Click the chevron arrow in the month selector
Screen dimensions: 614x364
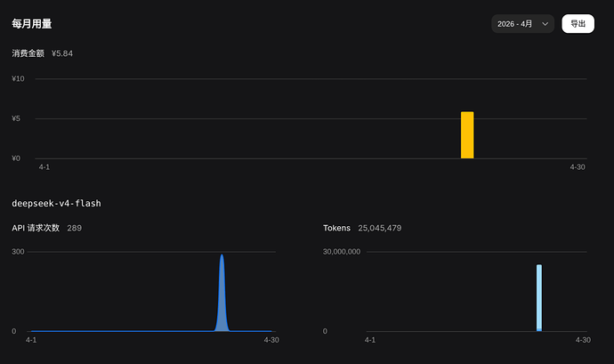pyautogui.click(x=545, y=24)
